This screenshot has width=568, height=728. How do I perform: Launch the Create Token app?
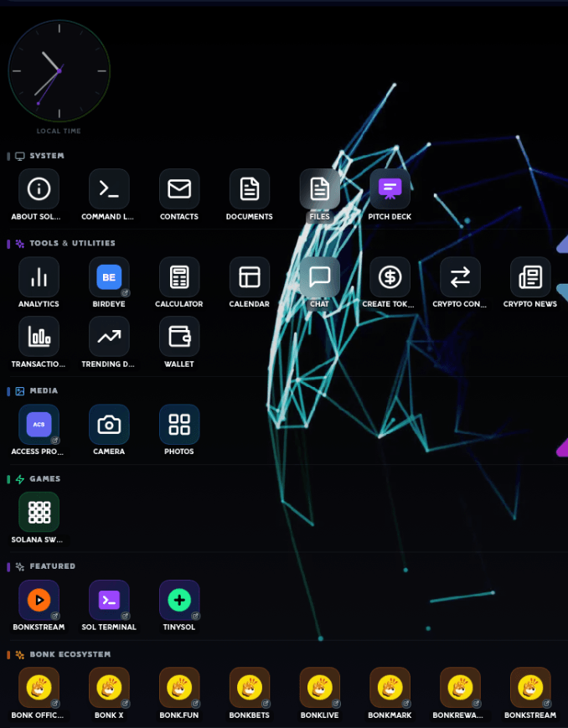390,277
